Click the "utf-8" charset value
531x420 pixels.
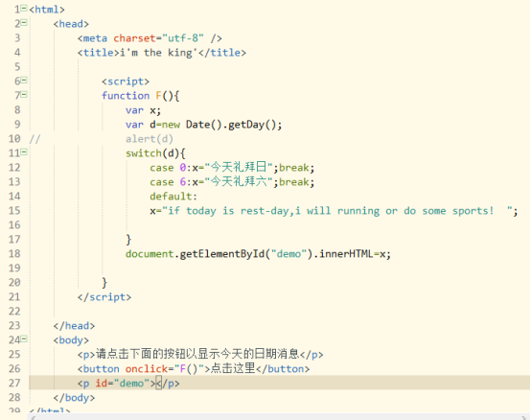[183, 38]
